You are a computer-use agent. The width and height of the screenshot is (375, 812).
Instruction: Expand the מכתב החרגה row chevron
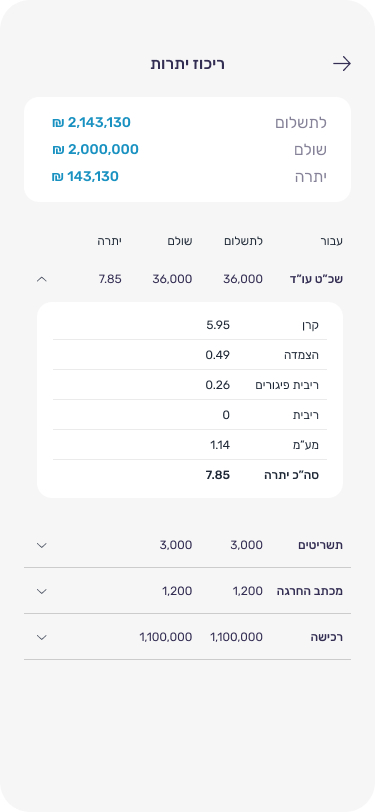tap(42, 591)
